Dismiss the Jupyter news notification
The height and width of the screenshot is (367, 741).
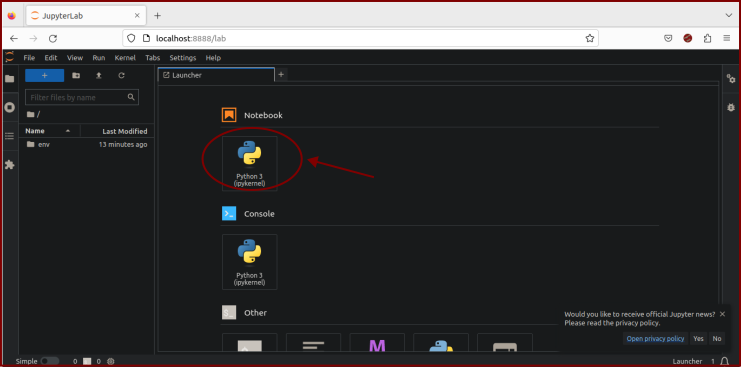[x=722, y=314]
